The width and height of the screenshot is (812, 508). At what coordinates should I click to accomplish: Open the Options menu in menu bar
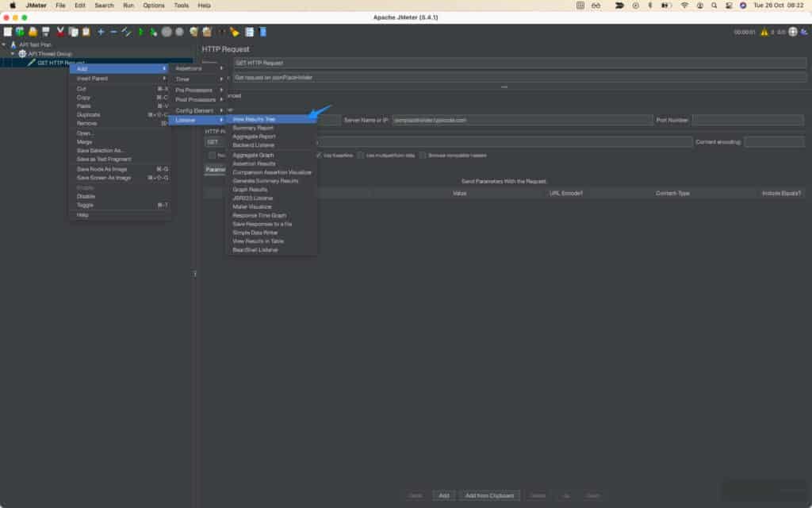(154, 6)
